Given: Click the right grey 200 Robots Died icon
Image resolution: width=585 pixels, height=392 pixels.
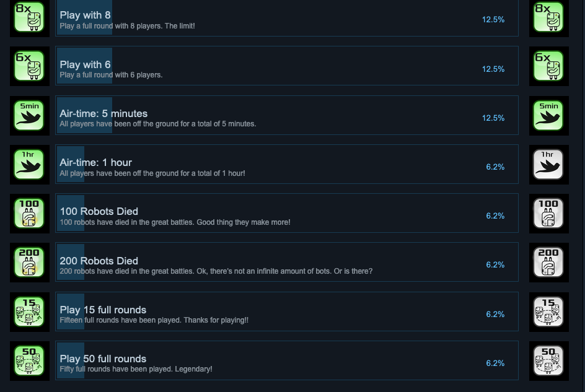Looking at the screenshot, I should click(548, 263).
